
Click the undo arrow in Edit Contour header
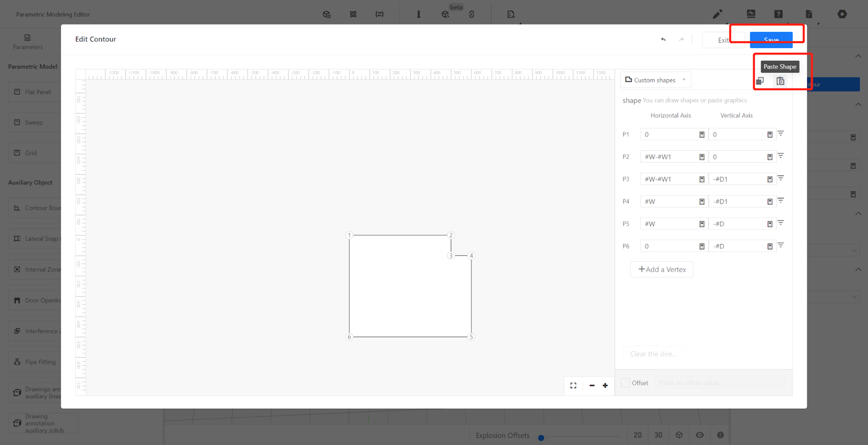(x=663, y=40)
